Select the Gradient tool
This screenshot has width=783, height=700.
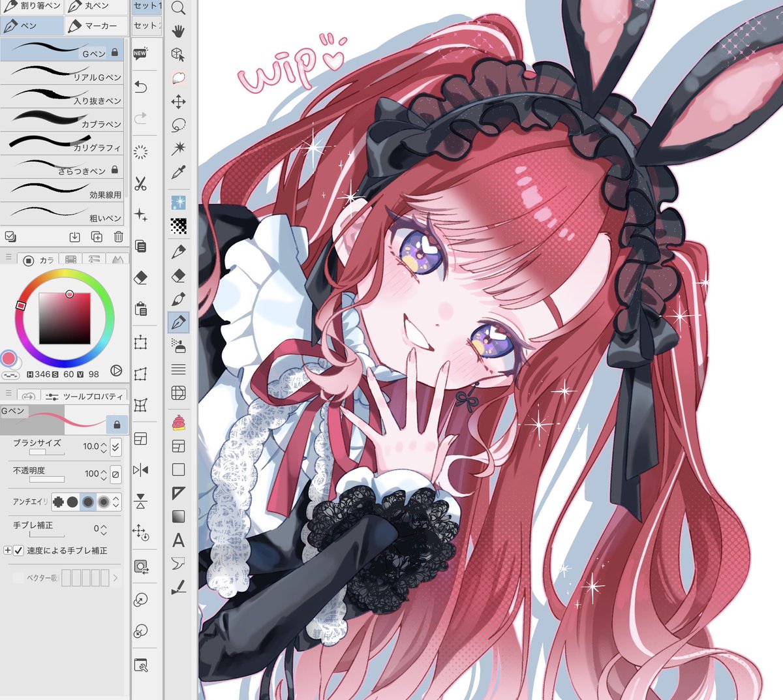coord(178,517)
